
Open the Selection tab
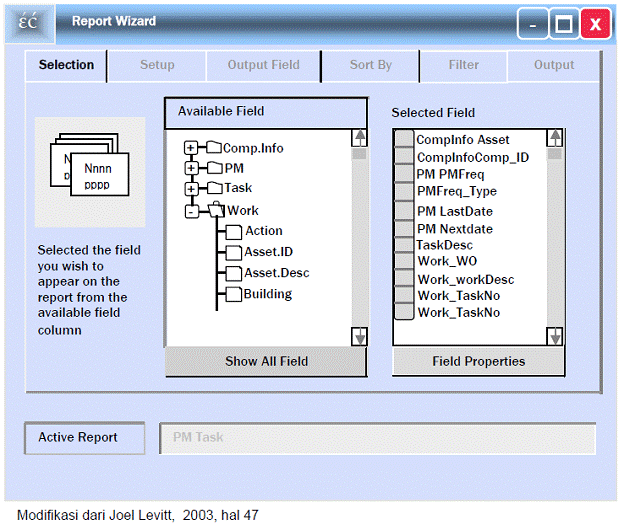point(66,65)
